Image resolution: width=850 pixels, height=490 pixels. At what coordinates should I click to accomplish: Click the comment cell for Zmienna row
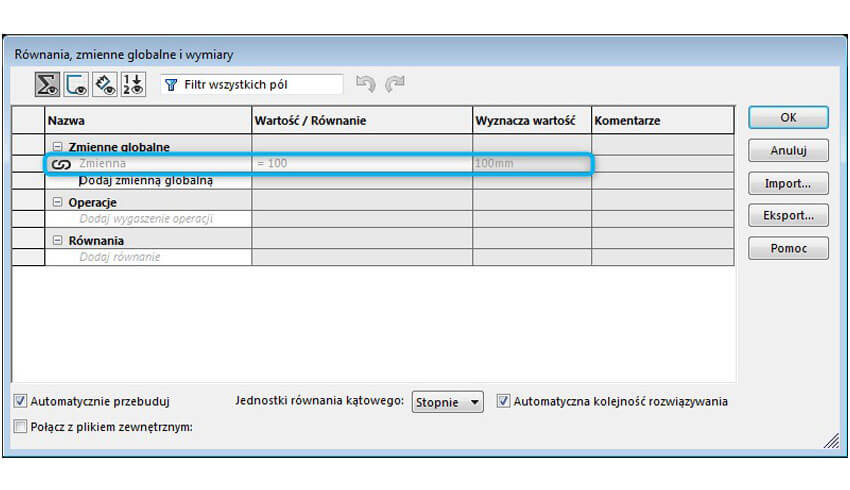click(x=663, y=164)
